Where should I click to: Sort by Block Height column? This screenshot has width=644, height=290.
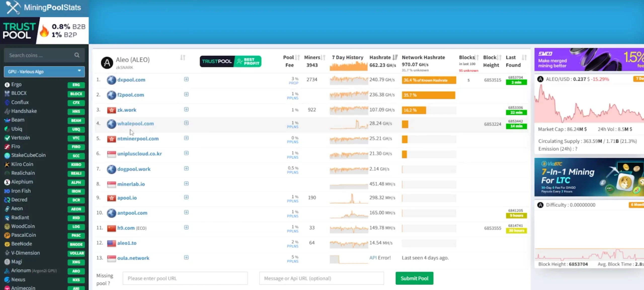point(499,58)
